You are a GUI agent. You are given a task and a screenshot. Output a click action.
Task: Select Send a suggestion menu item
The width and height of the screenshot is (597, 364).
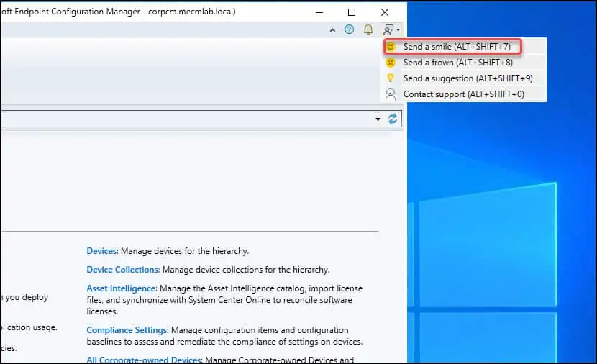[463, 78]
